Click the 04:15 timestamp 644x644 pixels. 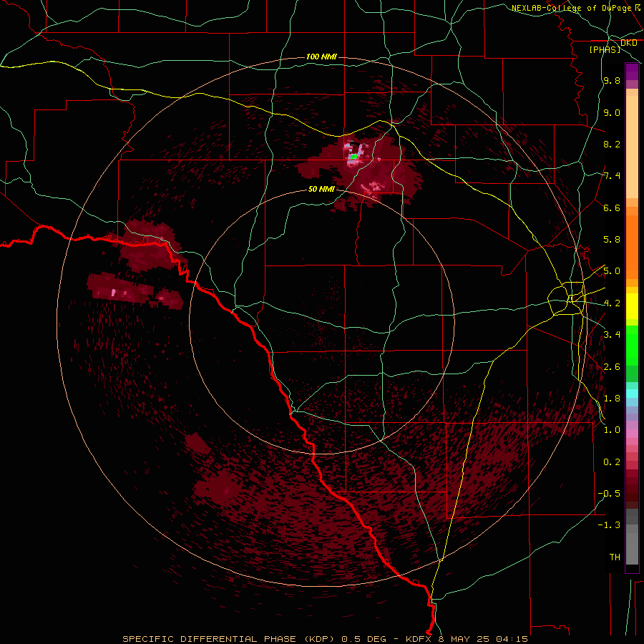tap(512, 639)
